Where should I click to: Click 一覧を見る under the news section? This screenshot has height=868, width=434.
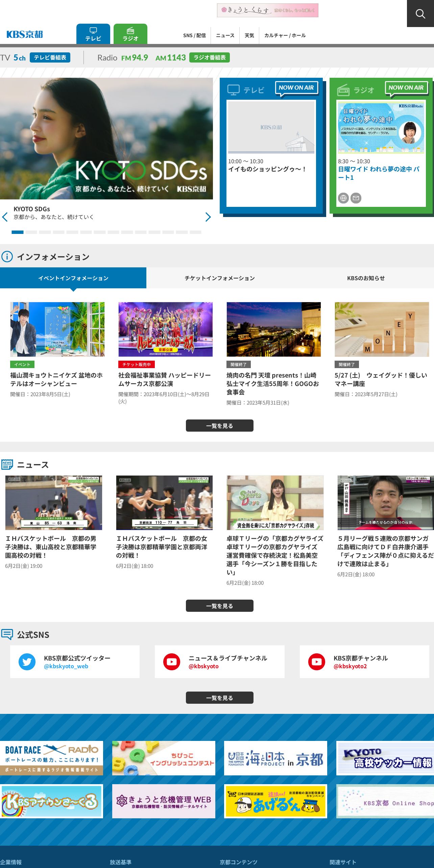pos(220,606)
